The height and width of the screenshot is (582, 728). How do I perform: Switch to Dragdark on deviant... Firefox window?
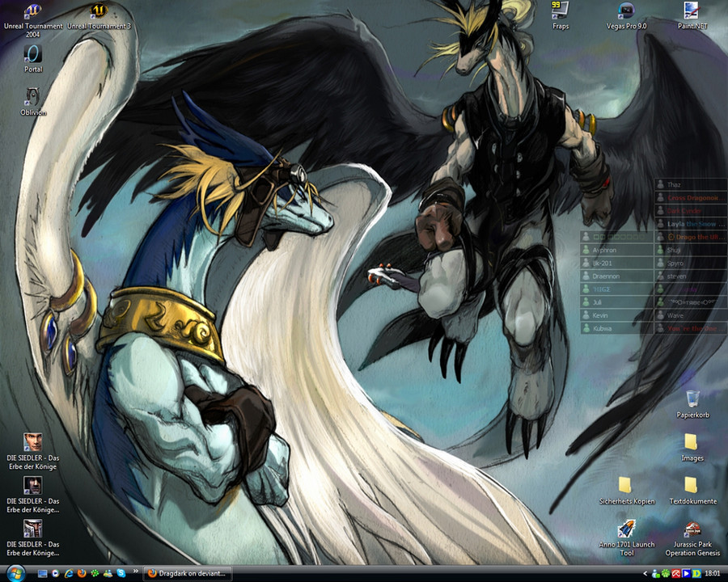tap(187, 574)
